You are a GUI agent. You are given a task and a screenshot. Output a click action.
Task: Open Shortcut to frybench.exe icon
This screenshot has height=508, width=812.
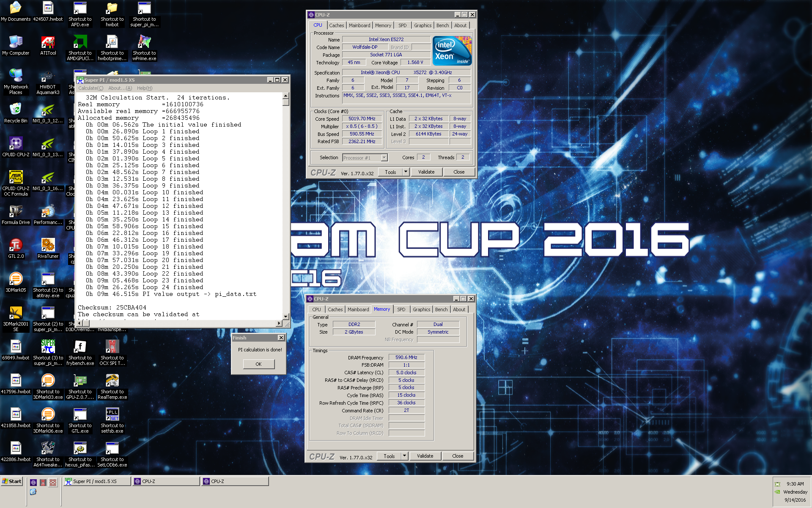click(x=80, y=353)
